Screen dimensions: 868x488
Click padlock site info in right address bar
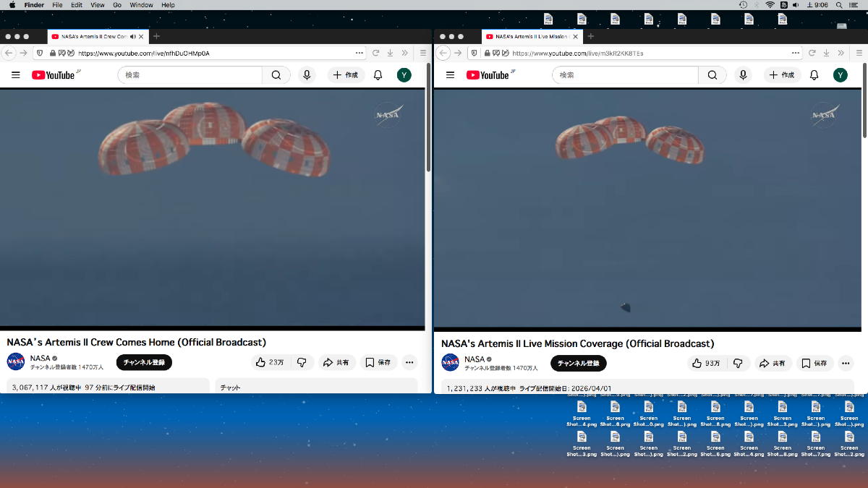tap(488, 53)
